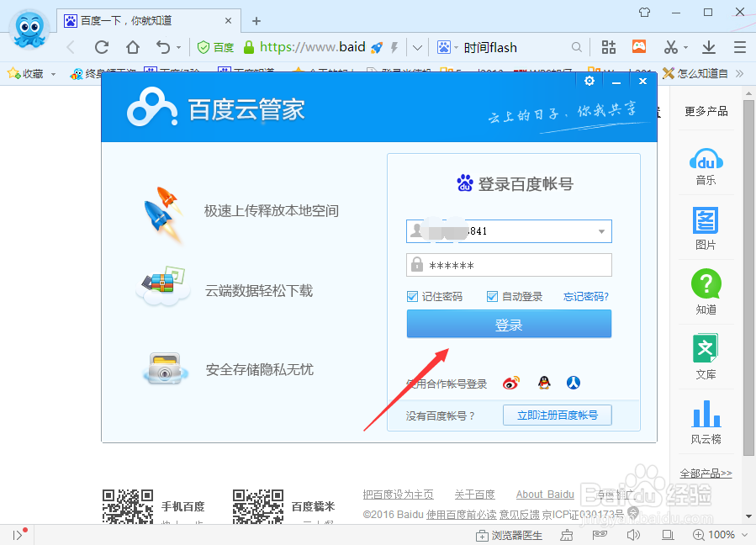
Task: Show more bookmarks with double chevron
Action: [x=740, y=73]
